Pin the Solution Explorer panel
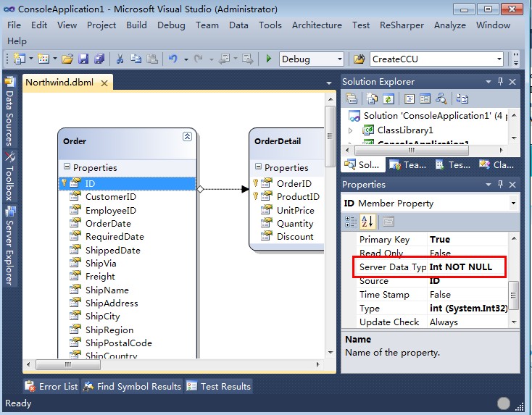 (500, 81)
